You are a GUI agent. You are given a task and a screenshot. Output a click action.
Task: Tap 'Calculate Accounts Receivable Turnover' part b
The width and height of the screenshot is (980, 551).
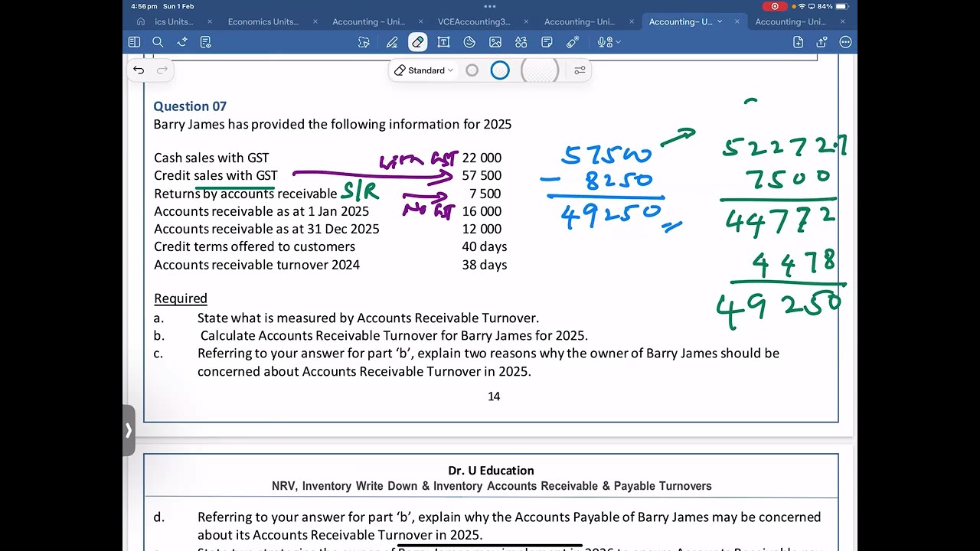[394, 335]
